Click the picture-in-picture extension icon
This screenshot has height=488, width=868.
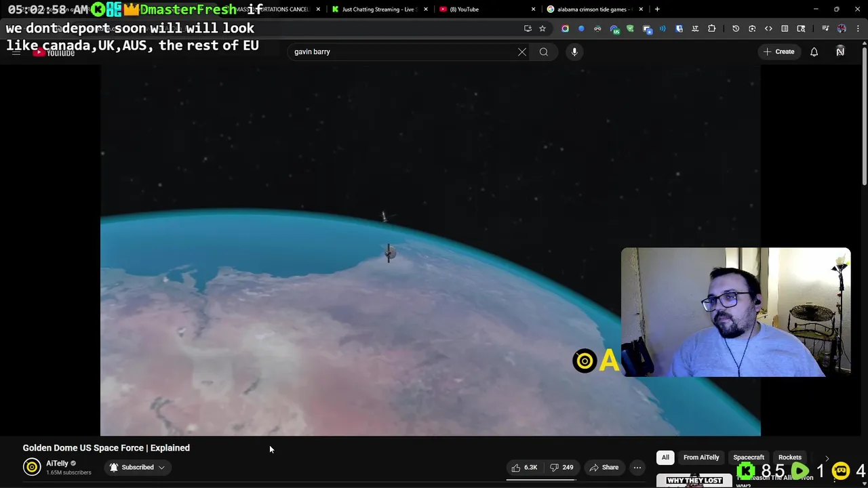[646, 28]
